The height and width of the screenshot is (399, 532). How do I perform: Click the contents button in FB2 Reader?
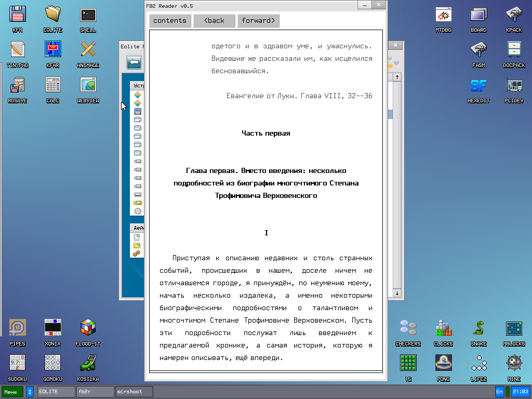tap(170, 21)
